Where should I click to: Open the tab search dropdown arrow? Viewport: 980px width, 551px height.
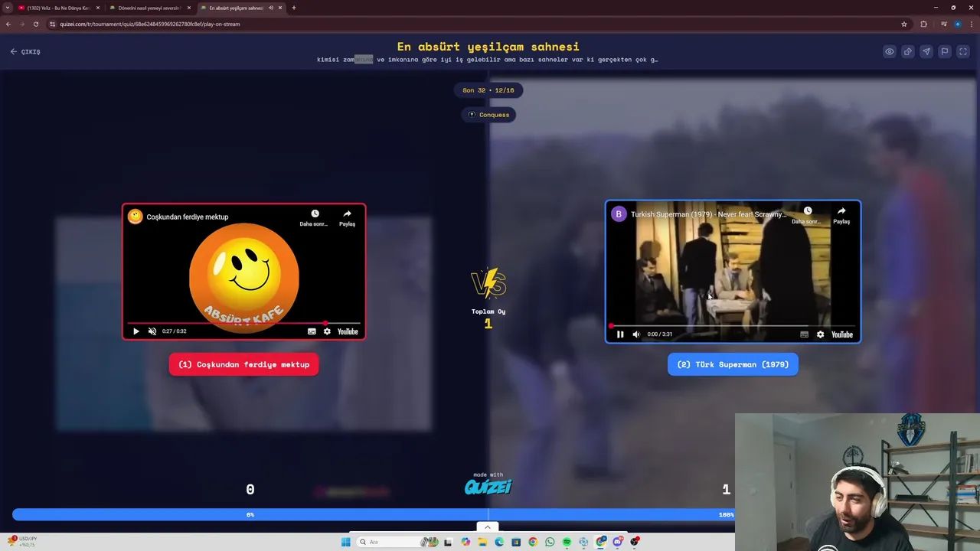click(8, 8)
